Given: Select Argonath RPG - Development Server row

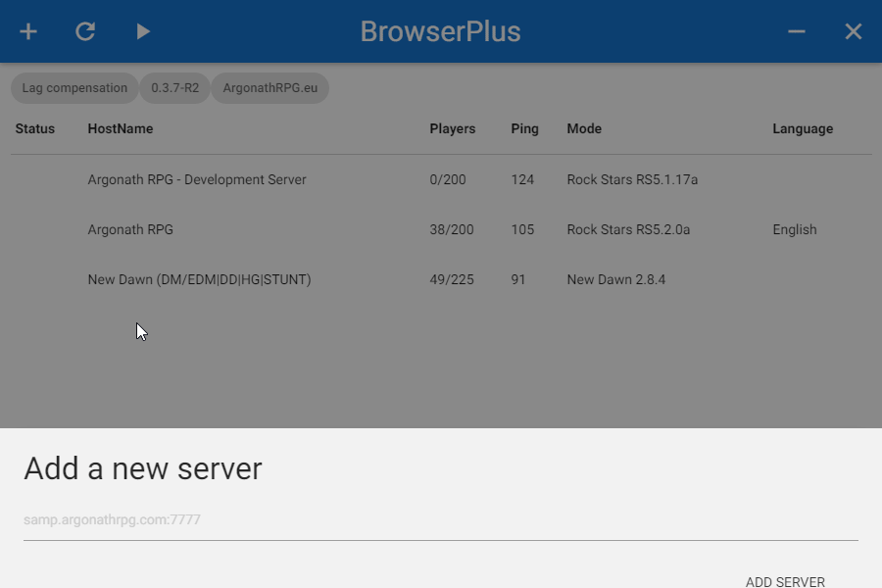Looking at the screenshot, I should pyautogui.click(x=441, y=179).
